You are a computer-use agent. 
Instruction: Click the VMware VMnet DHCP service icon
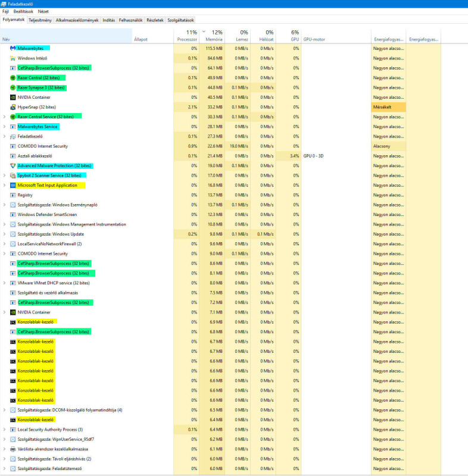coord(13,283)
